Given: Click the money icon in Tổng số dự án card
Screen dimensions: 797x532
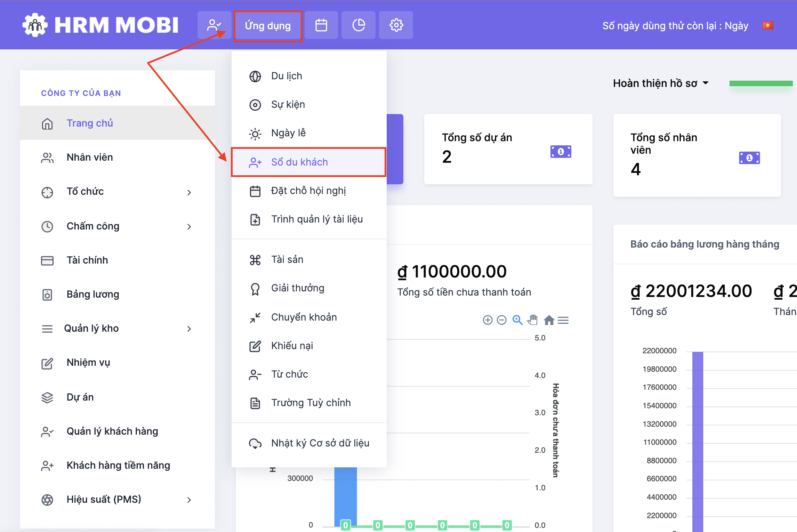Looking at the screenshot, I should [561, 152].
